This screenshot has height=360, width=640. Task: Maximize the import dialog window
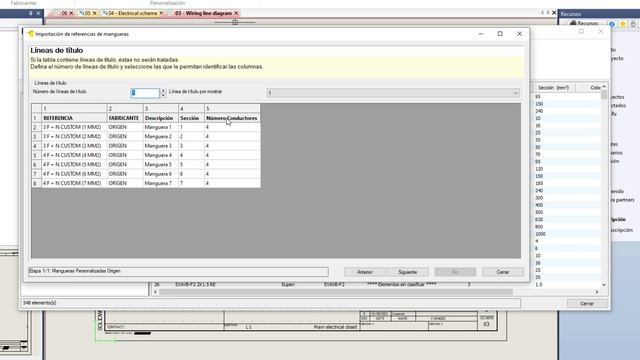tap(500, 34)
